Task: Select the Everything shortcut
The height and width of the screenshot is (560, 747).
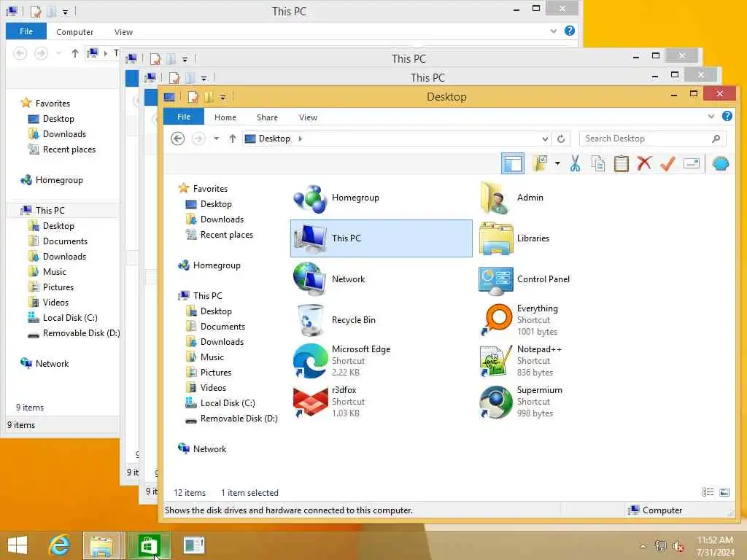Action: click(567, 320)
